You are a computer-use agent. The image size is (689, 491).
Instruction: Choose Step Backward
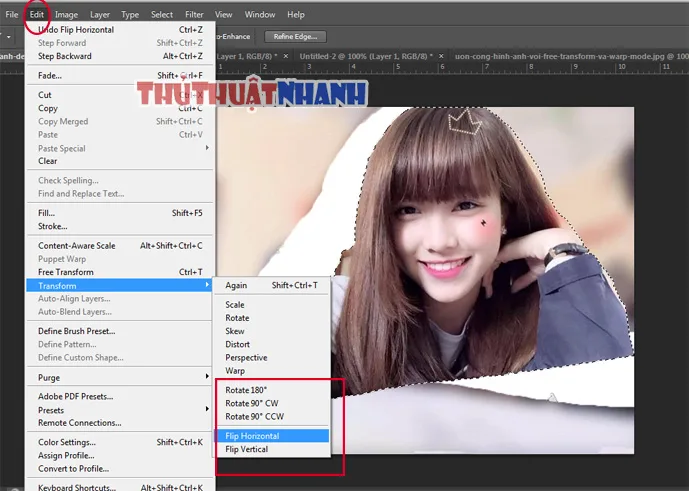(120, 56)
